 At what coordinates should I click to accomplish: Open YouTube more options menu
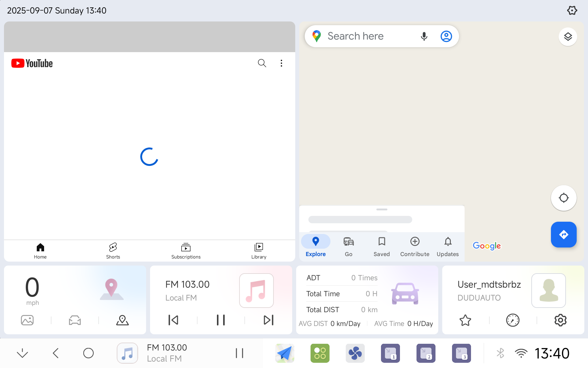coord(281,63)
